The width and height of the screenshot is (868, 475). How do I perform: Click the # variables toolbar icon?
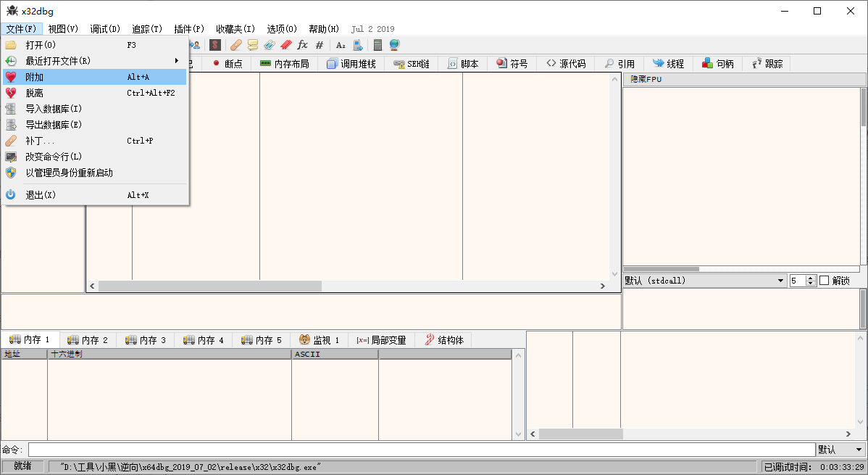pos(320,45)
